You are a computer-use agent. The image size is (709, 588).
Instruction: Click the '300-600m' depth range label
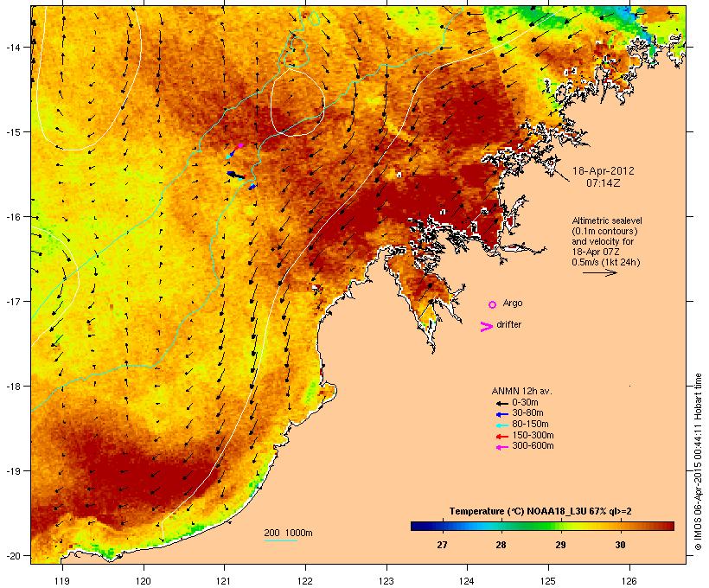[533, 446]
